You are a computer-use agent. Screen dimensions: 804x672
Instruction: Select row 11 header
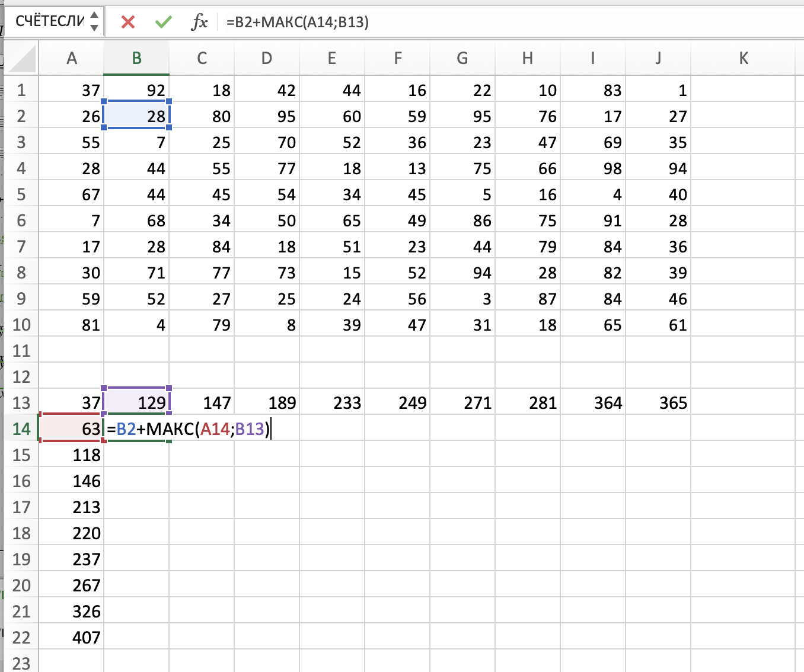click(21, 350)
